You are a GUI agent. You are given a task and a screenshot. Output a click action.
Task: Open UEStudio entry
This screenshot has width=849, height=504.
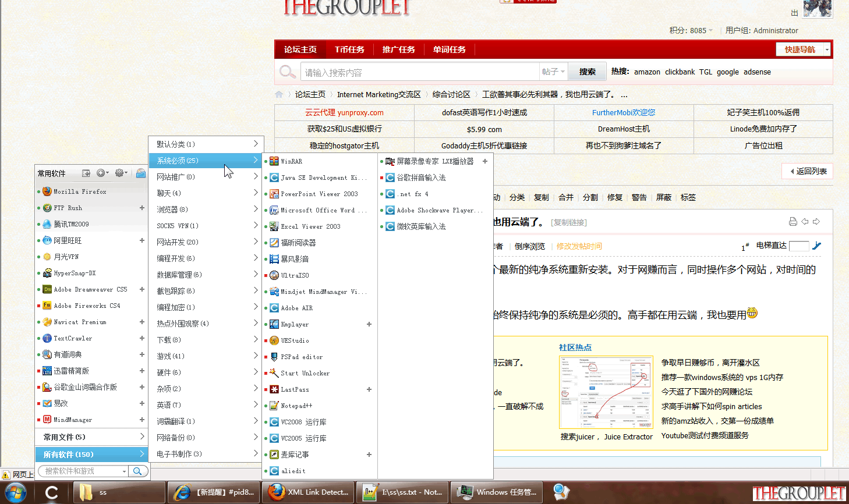(x=289, y=340)
